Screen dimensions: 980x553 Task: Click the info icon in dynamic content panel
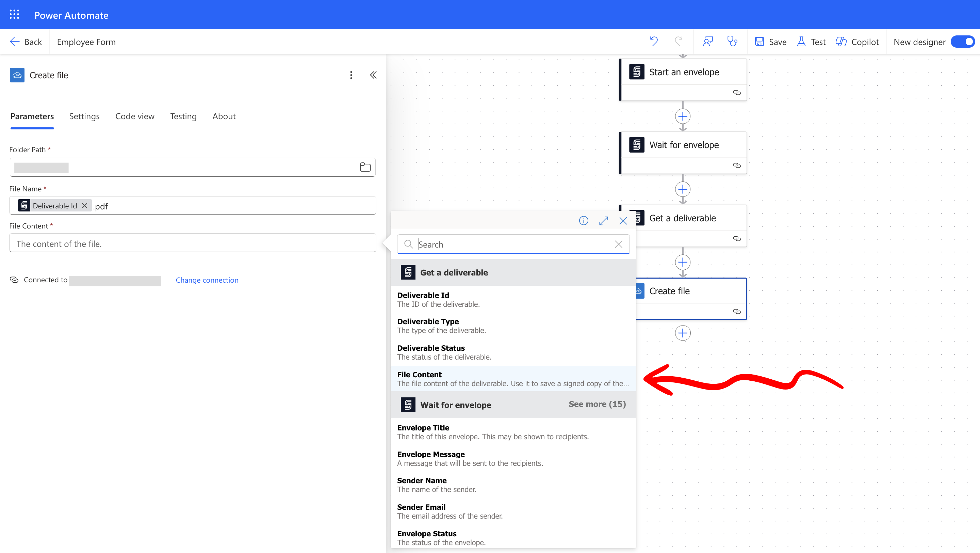pyautogui.click(x=583, y=220)
